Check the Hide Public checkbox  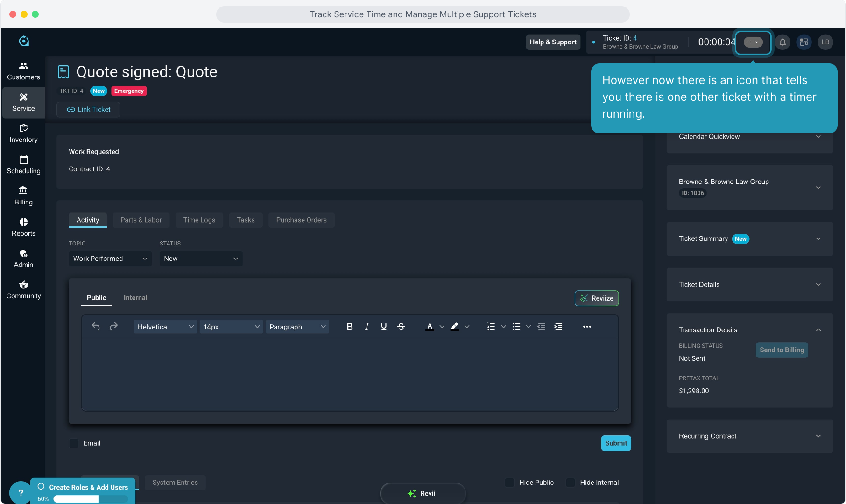click(509, 483)
